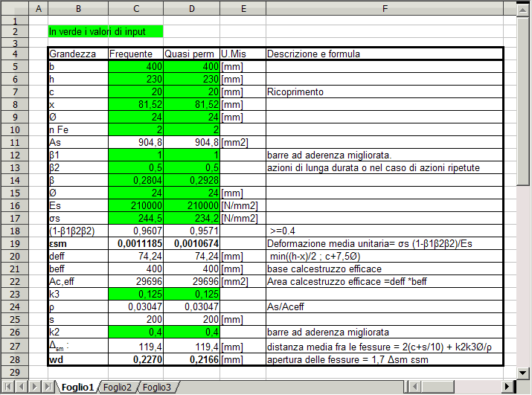Image resolution: width=532 pixels, height=395 pixels.
Task: Select Frequente Es value 210000
Action: [x=136, y=205]
